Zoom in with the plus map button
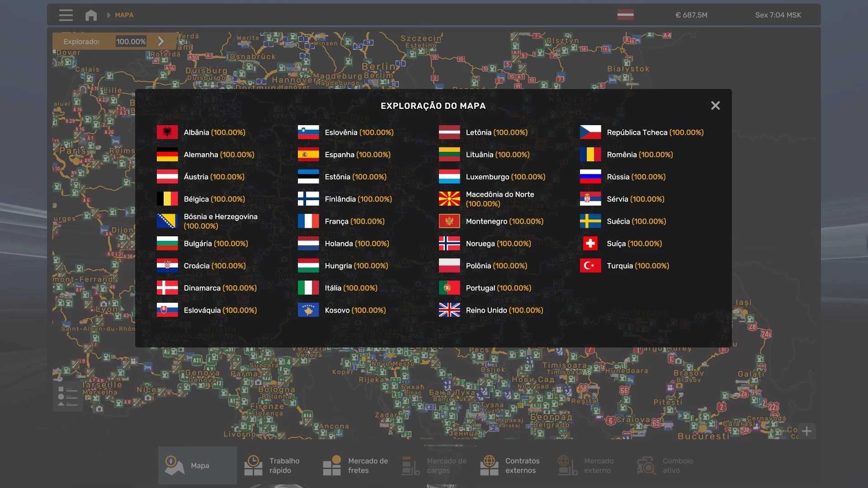 point(807,431)
